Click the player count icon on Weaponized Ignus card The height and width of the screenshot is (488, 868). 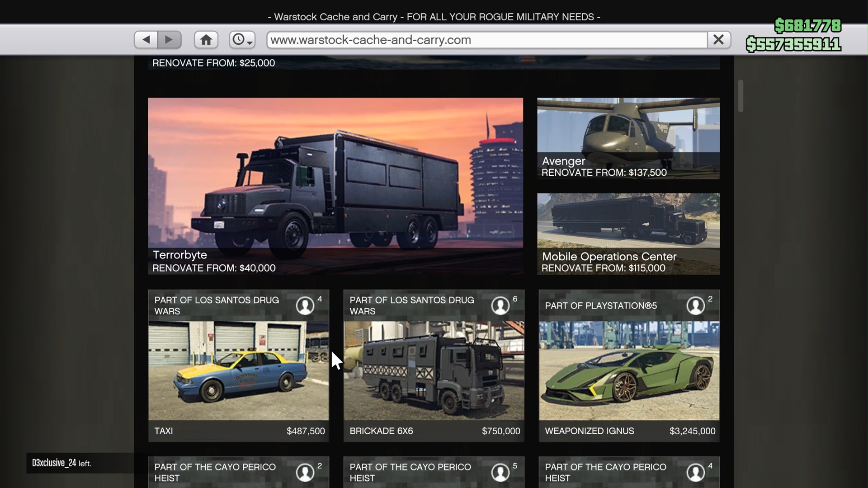tap(696, 305)
